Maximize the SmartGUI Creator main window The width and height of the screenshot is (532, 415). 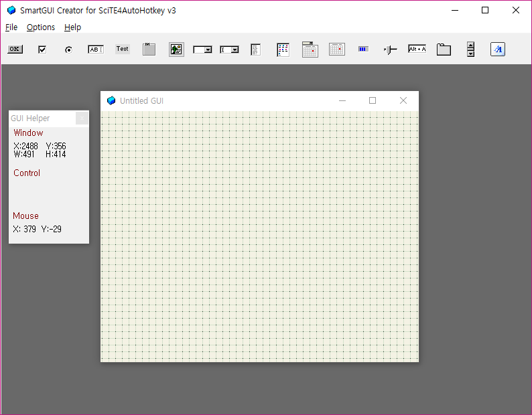(485, 10)
